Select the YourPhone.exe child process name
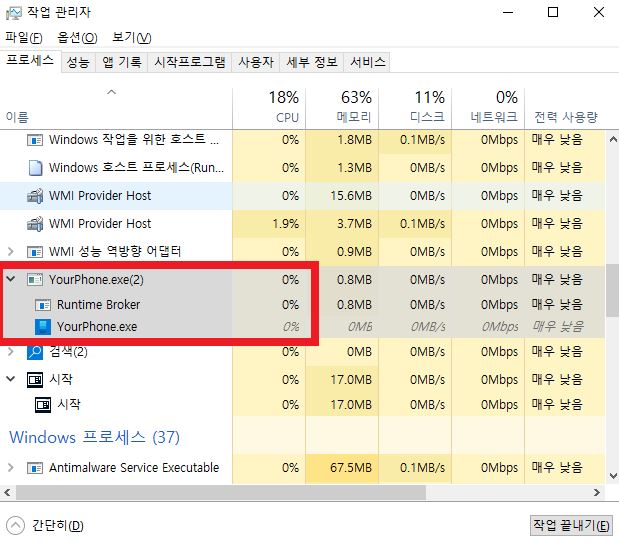 click(97, 327)
